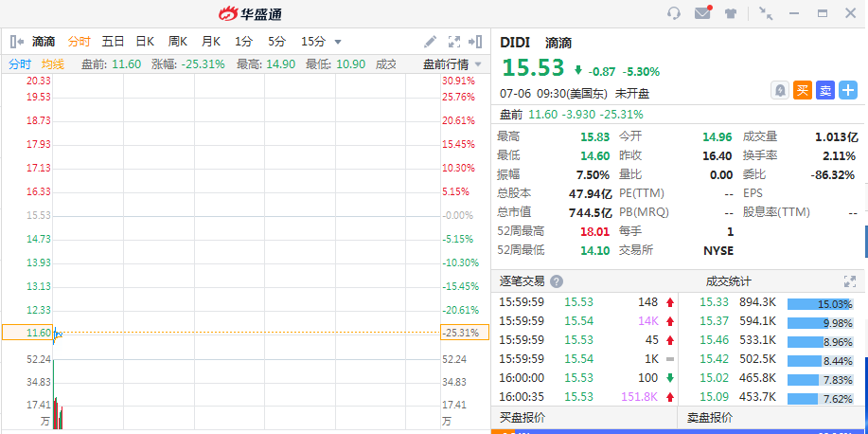This screenshot has width=868, height=434.
Task: Switch to the 五日 chart tab
Action: tap(113, 42)
